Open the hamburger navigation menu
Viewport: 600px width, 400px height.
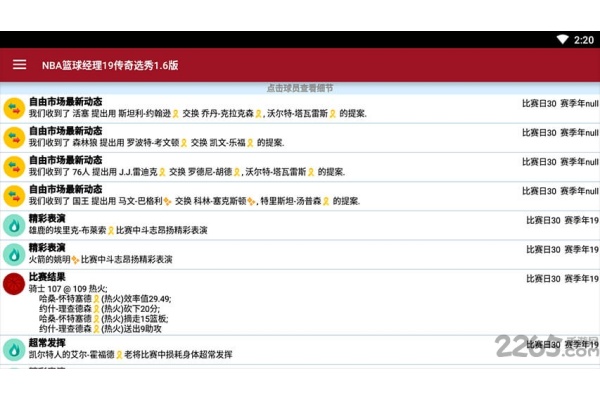click(x=20, y=65)
